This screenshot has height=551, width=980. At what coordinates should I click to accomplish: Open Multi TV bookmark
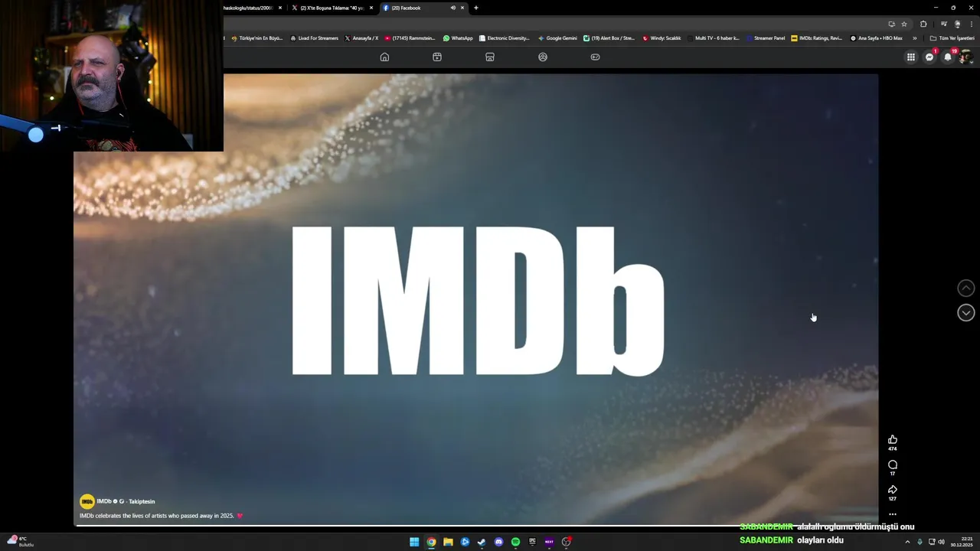(713, 37)
